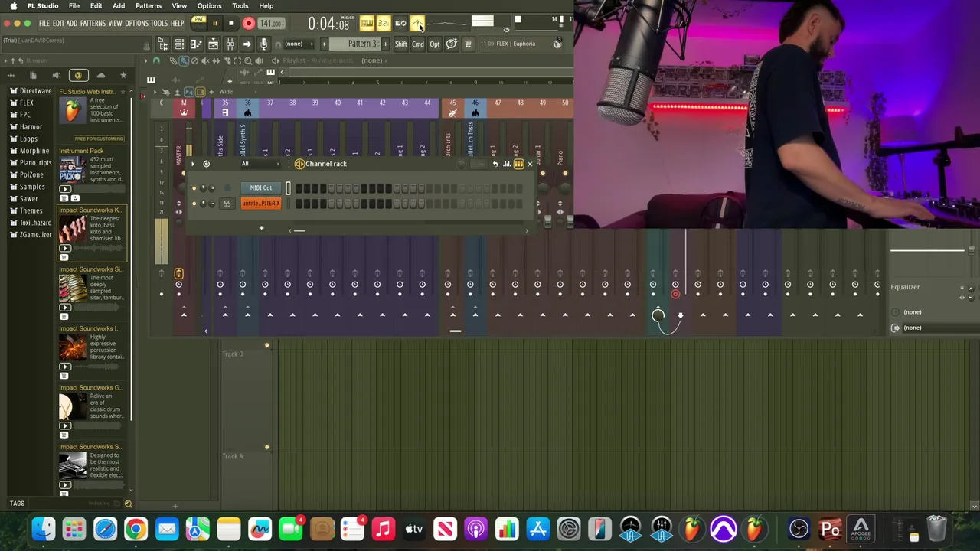Stop playback with the stop button
This screenshot has width=980, height=551.
[x=230, y=24]
